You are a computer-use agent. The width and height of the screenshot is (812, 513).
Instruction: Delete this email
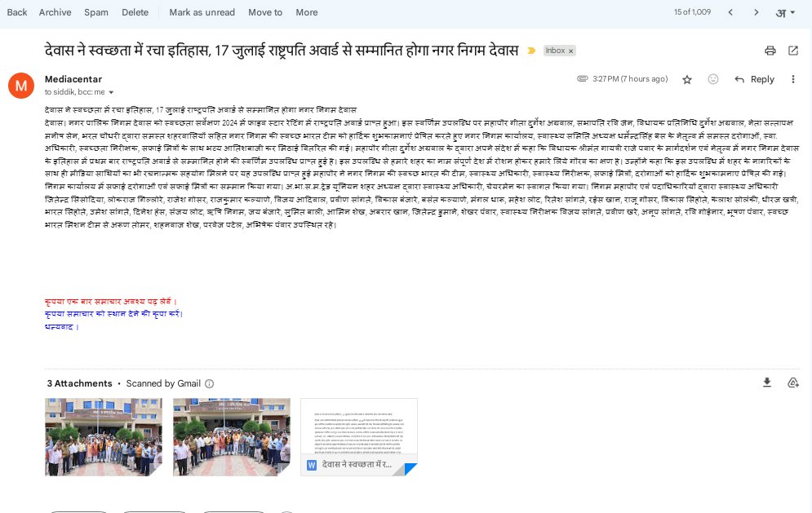(135, 12)
